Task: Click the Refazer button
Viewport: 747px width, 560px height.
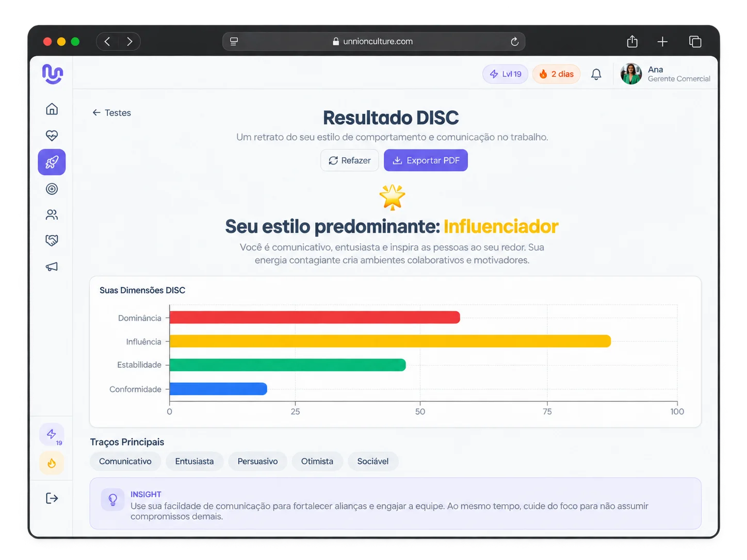Action: click(x=350, y=160)
